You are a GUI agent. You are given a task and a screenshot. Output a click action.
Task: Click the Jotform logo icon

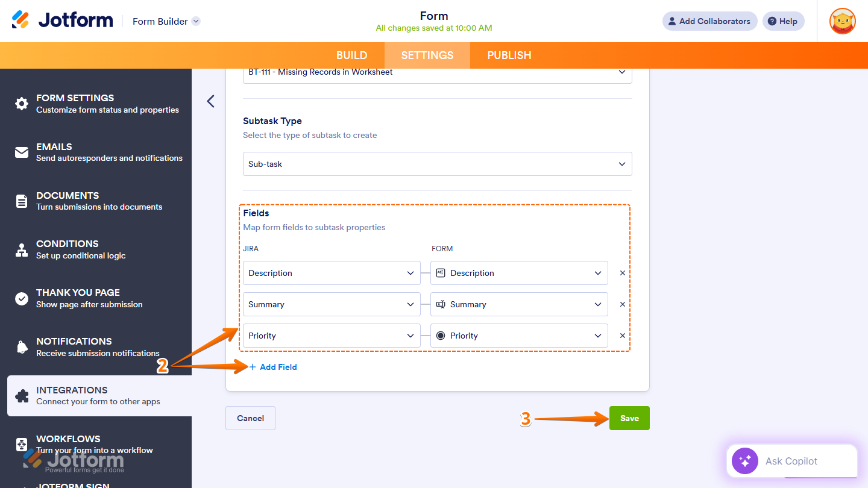pyautogui.click(x=19, y=19)
